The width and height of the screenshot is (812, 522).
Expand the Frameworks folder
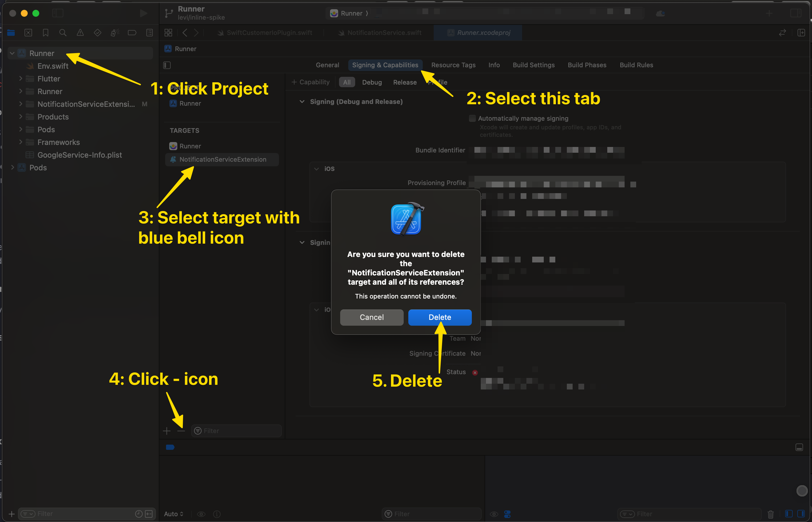pyautogui.click(x=21, y=142)
